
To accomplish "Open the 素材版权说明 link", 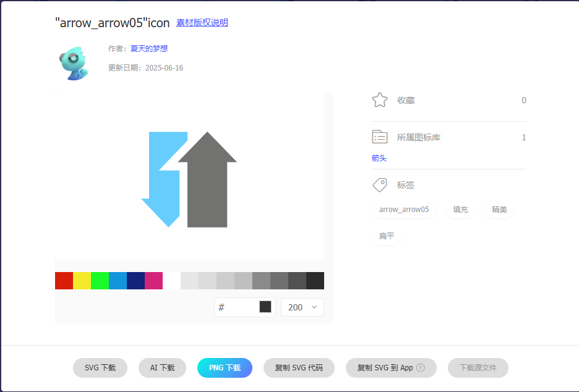I will (201, 22).
